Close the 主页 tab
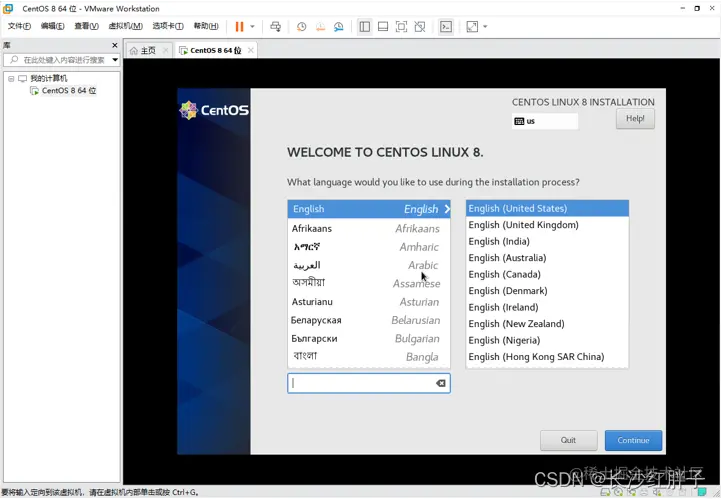Screen dimensions: 721x499 tap(166, 50)
